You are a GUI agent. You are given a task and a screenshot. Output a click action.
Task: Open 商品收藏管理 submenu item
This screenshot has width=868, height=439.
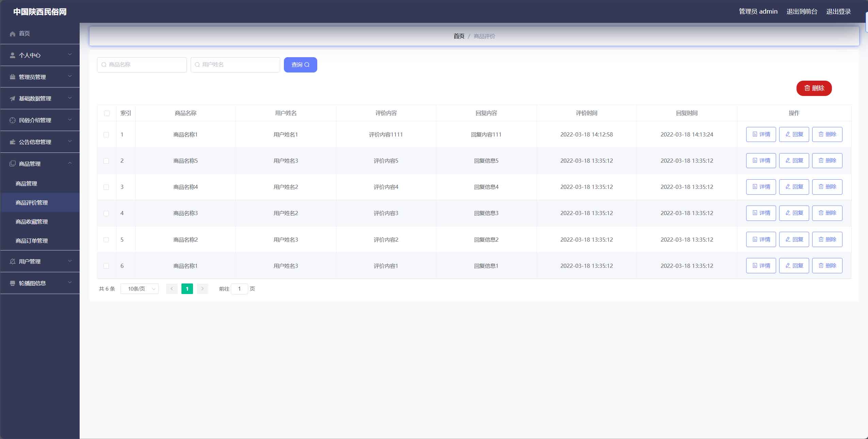click(40, 222)
